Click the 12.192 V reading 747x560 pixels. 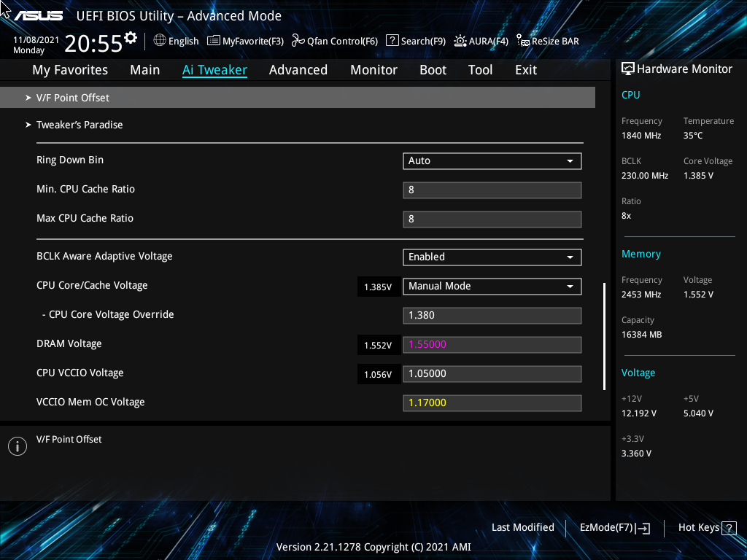(x=639, y=413)
